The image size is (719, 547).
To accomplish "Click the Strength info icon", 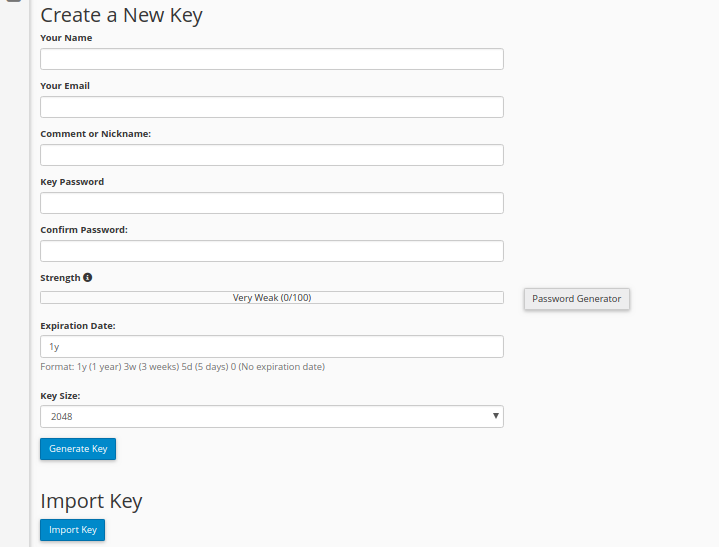I will [88, 277].
